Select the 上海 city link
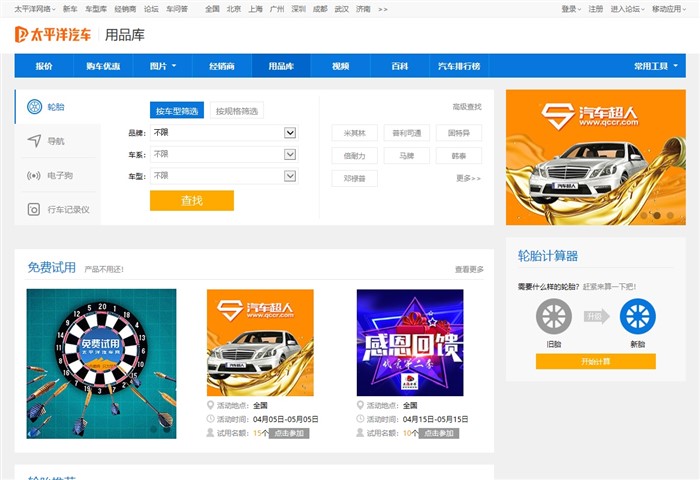Viewport: 700px width, 480px height. click(255, 9)
